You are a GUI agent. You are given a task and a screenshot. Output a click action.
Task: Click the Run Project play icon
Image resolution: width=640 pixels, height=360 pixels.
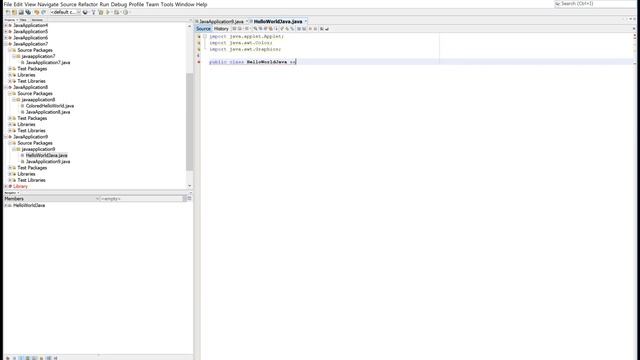[x=108, y=12]
